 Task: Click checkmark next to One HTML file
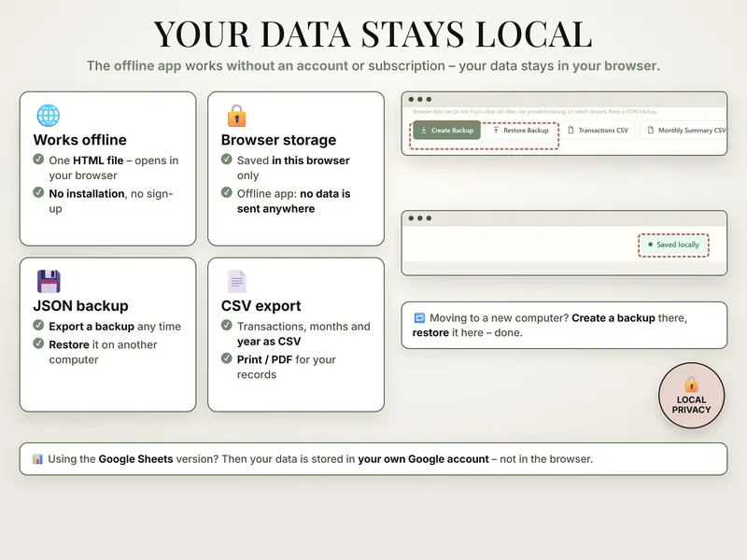(38, 159)
